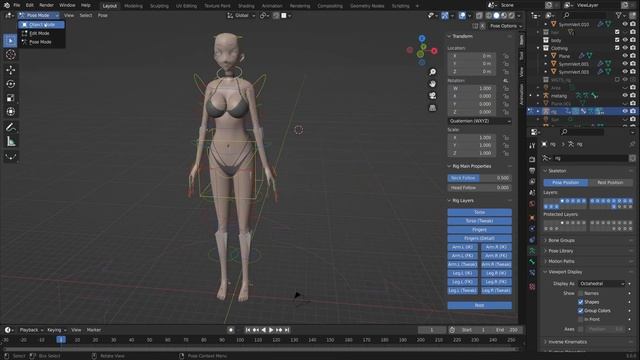Switch to the Sculpting workspace tab
The height and width of the screenshot is (360, 640).
click(x=159, y=6)
